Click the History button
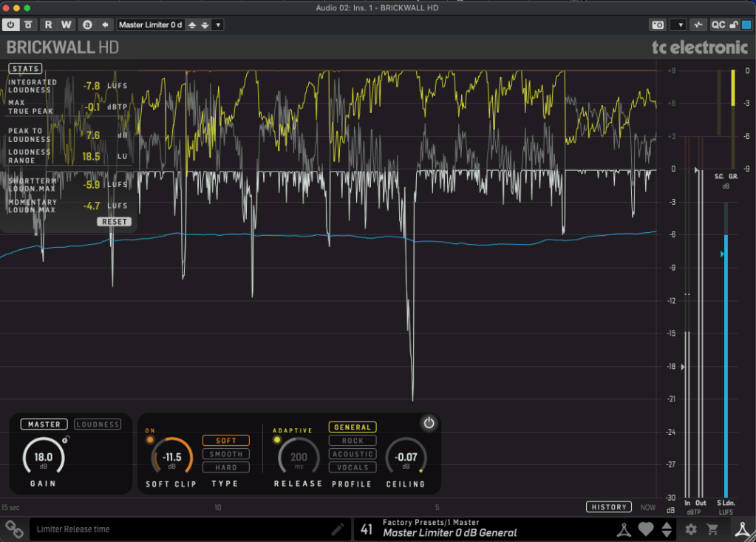This screenshot has width=756, height=542. (609, 507)
